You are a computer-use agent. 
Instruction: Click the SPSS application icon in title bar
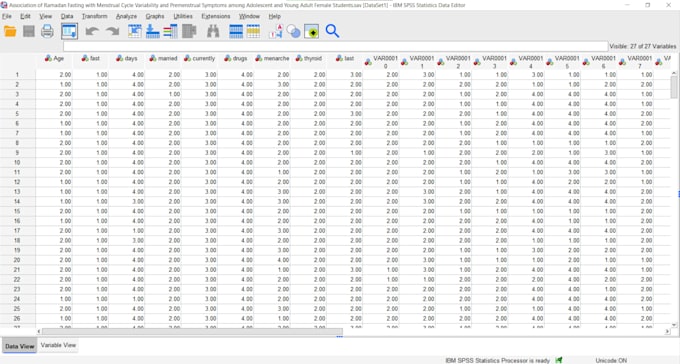click(4, 5)
